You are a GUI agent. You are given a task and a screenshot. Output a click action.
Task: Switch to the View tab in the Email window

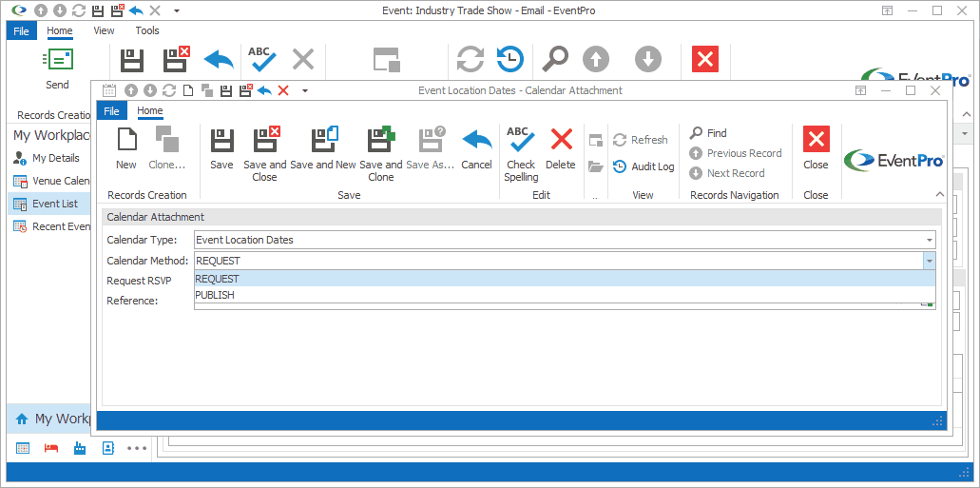point(104,30)
